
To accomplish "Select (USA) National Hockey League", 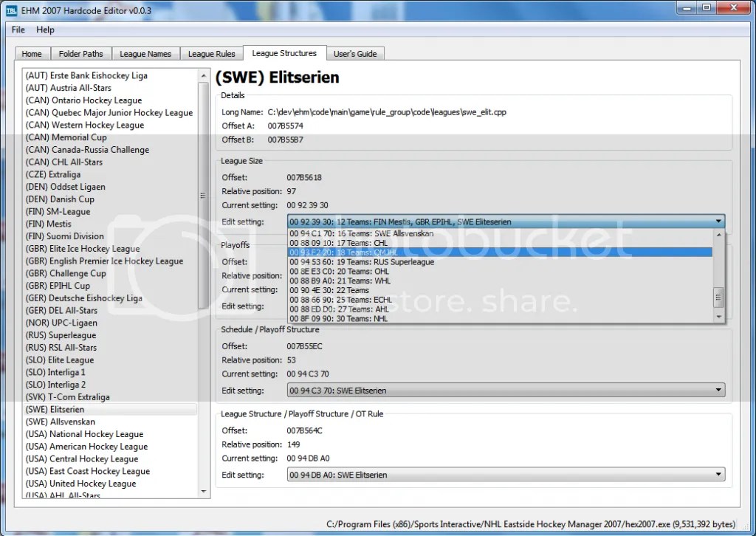I will pos(111,434).
